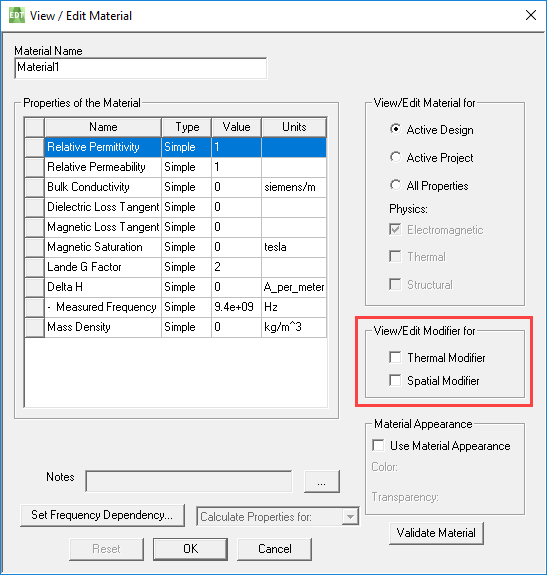Click the Notes ellipsis button
Image resolution: width=547 pixels, height=575 pixels.
(x=322, y=481)
